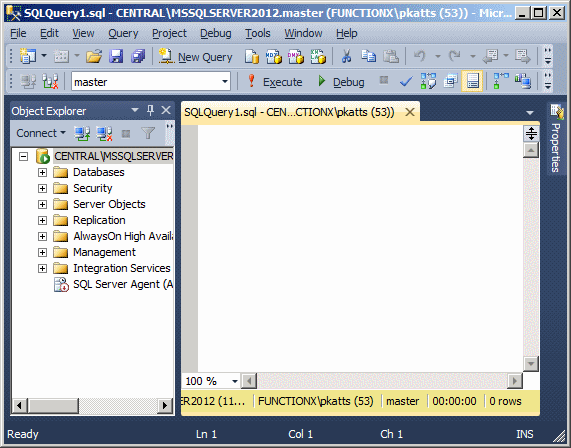Click the Copy icon in toolbar
This screenshot has height=448, width=571.
pyautogui.click(x=369, y=56)
